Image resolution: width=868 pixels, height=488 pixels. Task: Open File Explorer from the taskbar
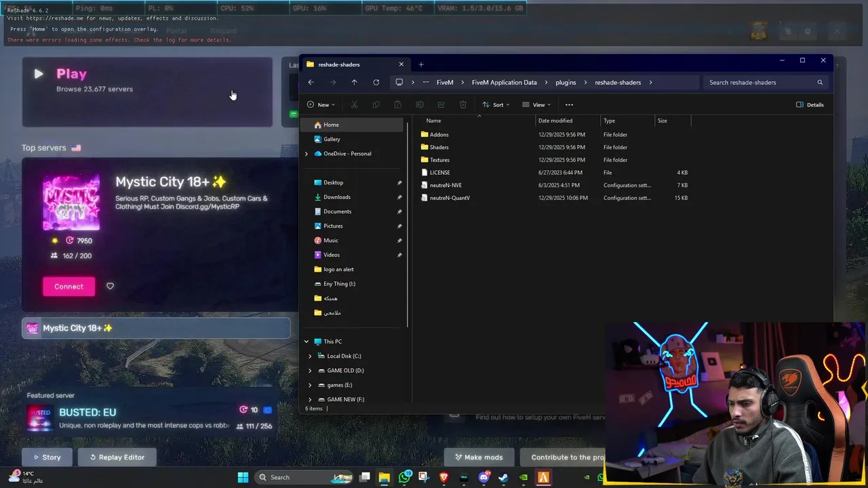pyautogui.click(x=384, y=477)
